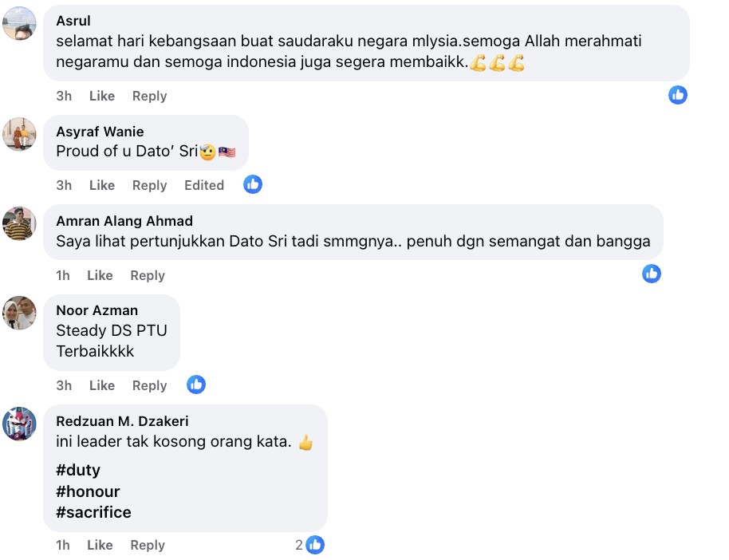729x560 pixels.
Task: Click like reaction icon under Noor Azman's comment
Action: 195,385
